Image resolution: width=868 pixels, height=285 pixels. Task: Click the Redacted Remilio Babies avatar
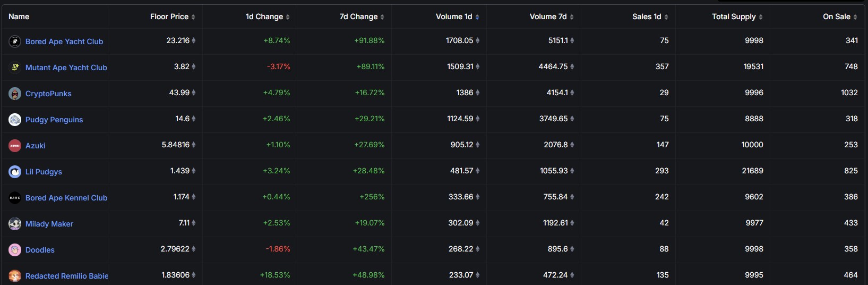[x=15, y=275]
